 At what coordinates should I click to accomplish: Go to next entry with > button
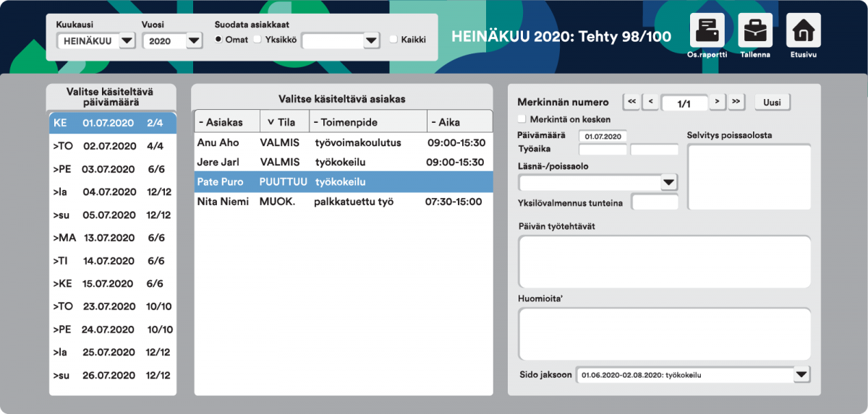point(716,102)
